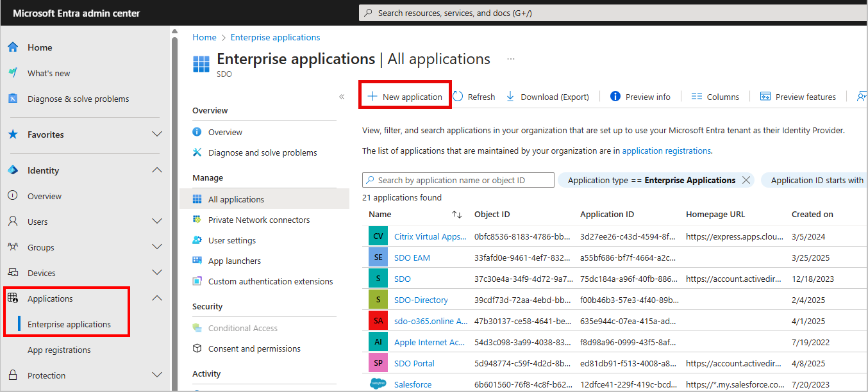Click Refresh in the toolbar

coord(474,97)
